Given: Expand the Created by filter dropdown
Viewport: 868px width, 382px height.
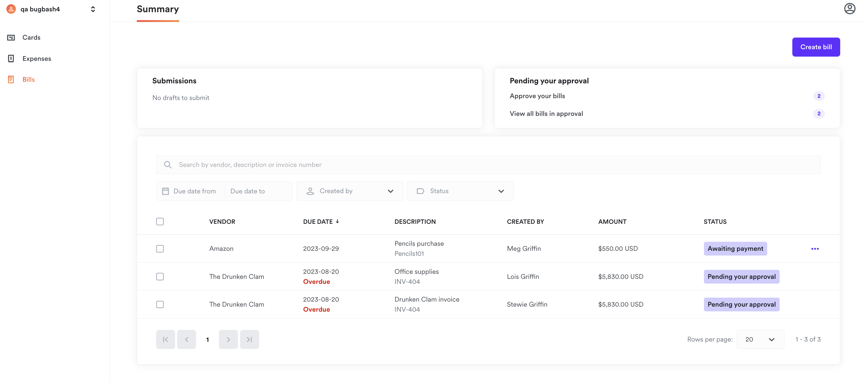Looking at the screenshot, I should coord(349,191).
